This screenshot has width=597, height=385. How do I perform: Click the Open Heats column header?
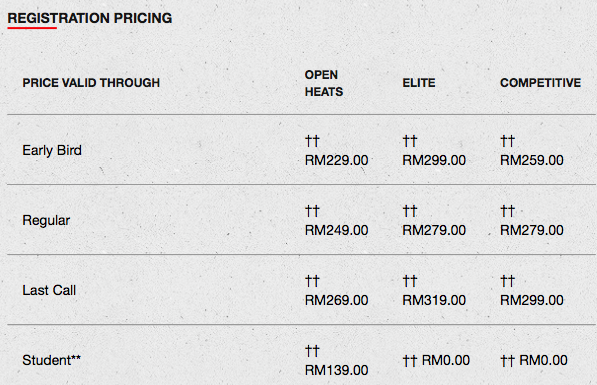(324, 83)
